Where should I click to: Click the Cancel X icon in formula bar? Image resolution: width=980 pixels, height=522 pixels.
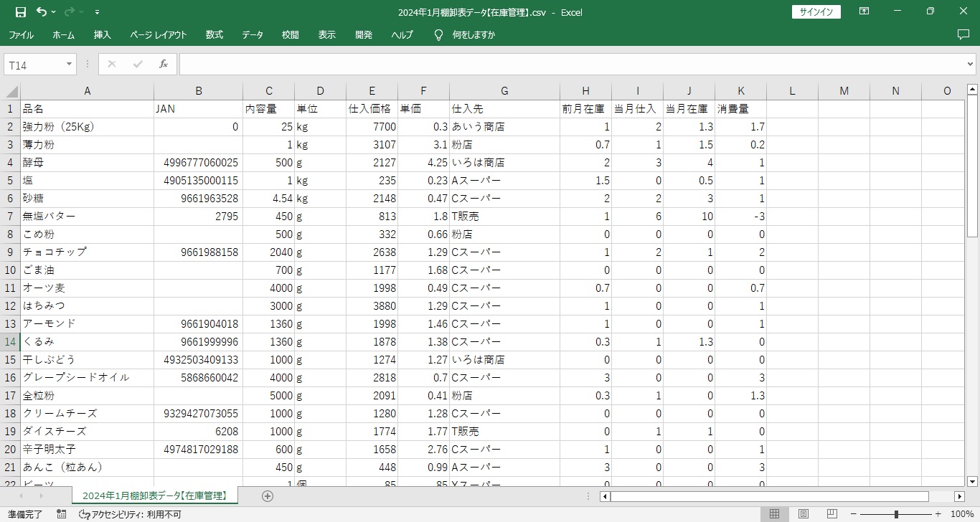pos(111,65)
